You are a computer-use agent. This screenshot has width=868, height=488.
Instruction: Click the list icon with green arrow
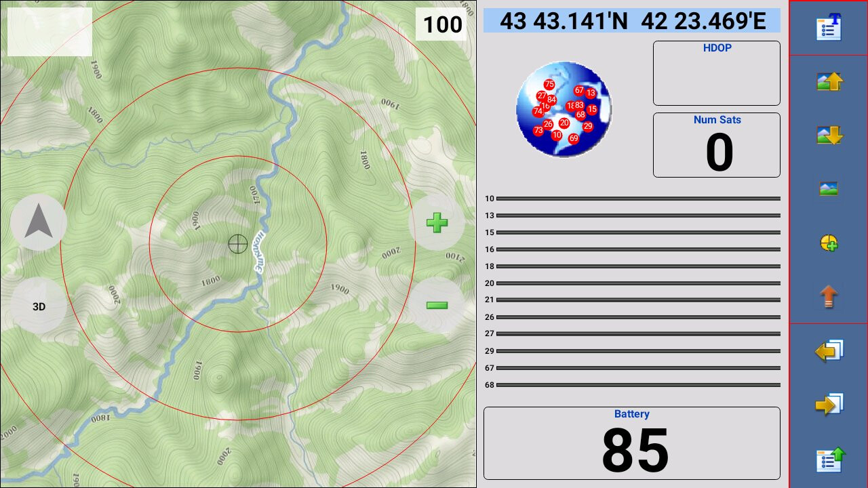[x=829, y=459]
